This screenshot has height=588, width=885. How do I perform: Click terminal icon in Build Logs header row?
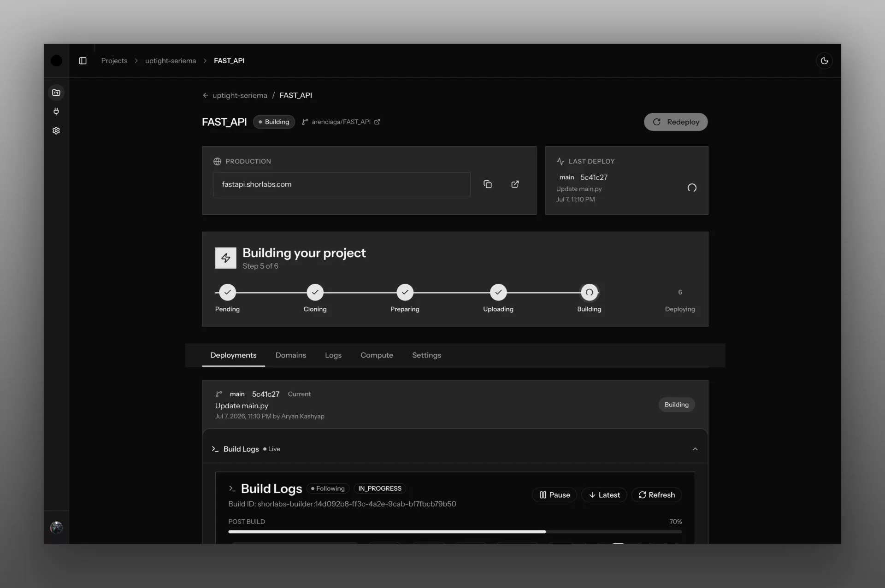215,449
